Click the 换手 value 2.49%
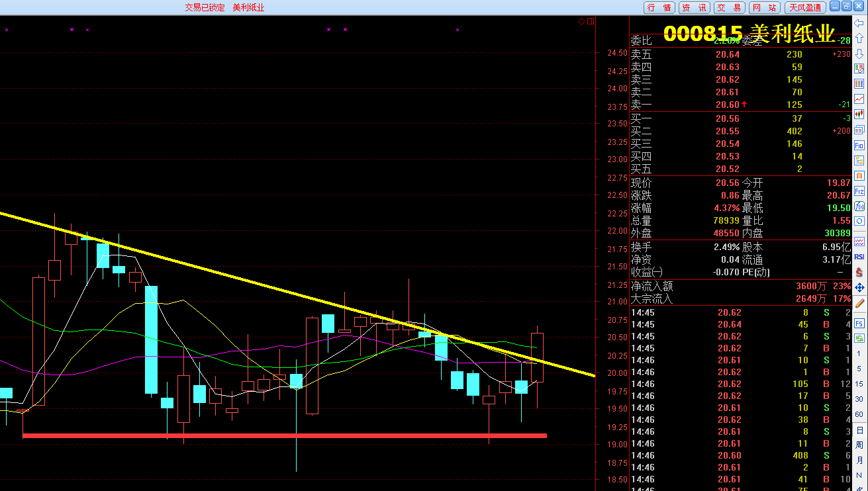This screenshot has height=491, width=868. coord(726,247)
